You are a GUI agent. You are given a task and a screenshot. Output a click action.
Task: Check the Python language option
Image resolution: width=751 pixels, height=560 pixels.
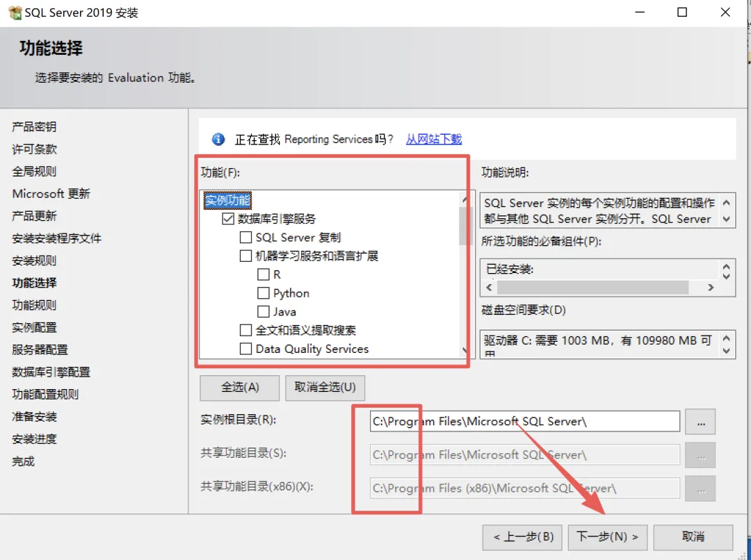pos(264,293)
